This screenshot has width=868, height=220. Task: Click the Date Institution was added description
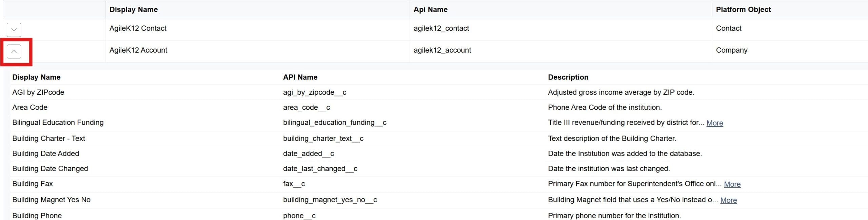(x=625, y=153)
